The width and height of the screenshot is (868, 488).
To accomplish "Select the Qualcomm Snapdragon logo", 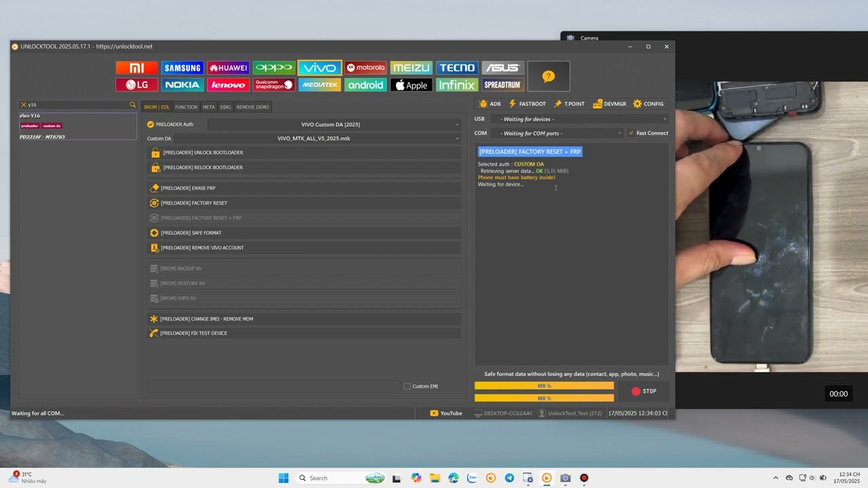I will click(x=274, y=85).
